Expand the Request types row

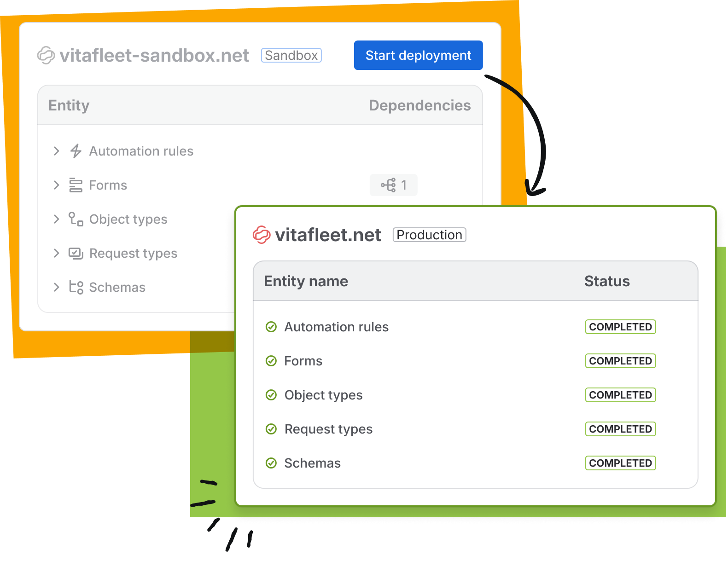pos(57,253)
